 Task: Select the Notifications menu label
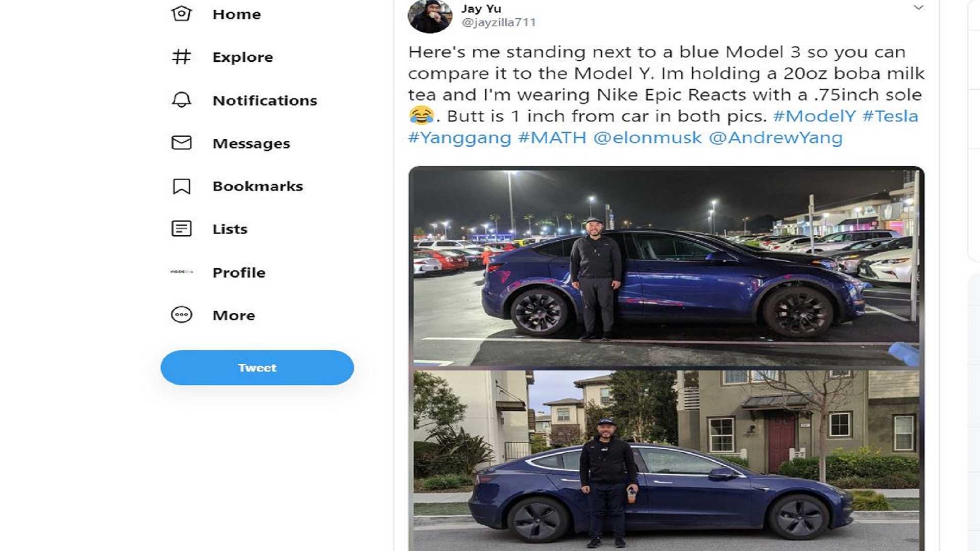tap(264, 101)
